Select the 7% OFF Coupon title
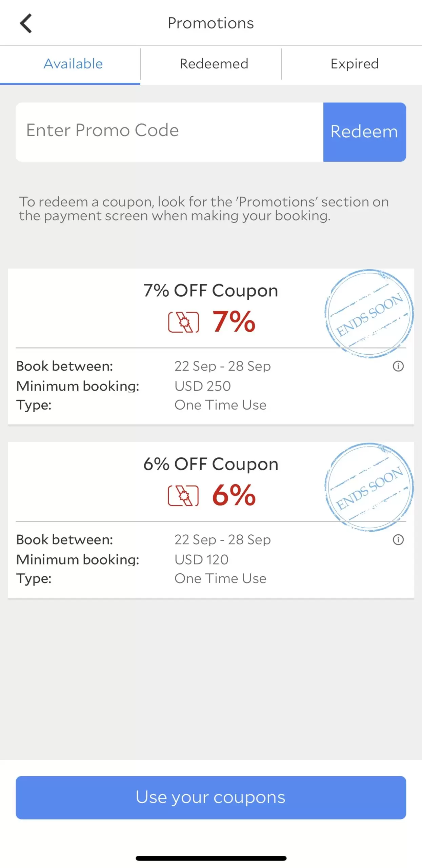The height and width of the screenshot is (868, 422). pos(211,291)
